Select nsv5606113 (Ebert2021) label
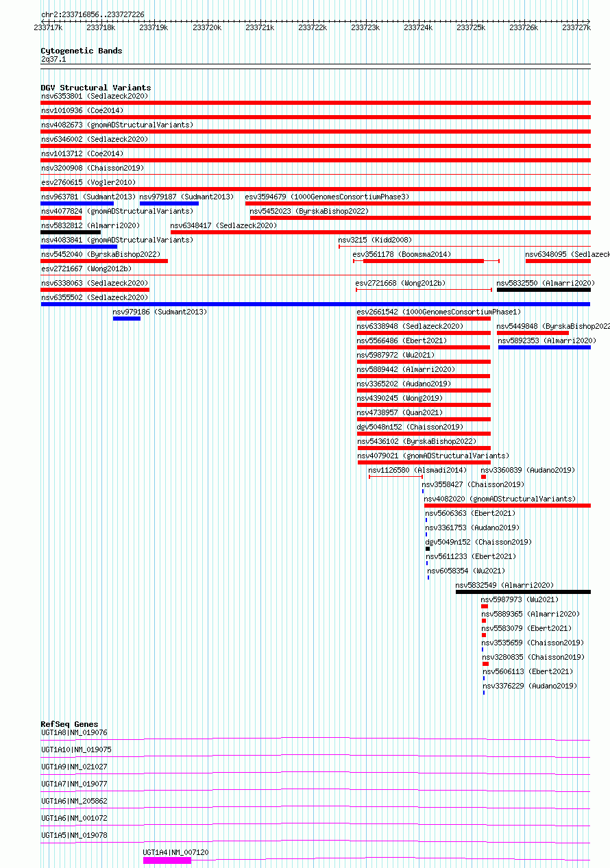This screenshot has height=868, width=610. (x=528, y=671)
